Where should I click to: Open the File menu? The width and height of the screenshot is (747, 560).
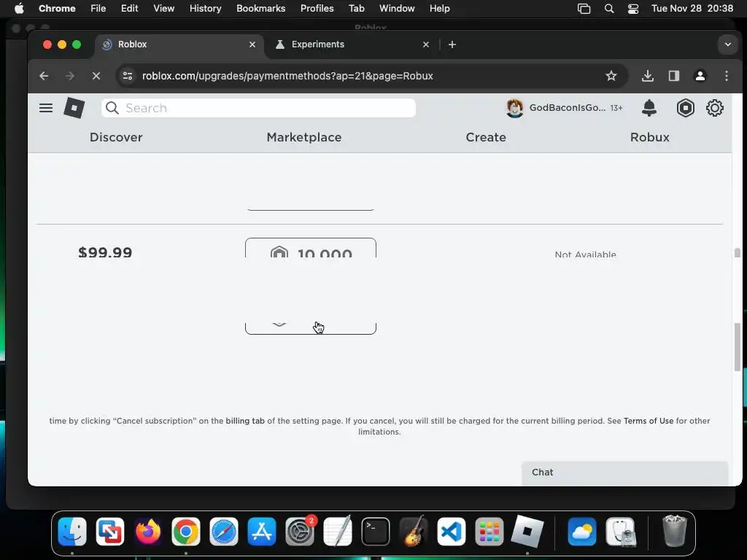tap(98, 8)
